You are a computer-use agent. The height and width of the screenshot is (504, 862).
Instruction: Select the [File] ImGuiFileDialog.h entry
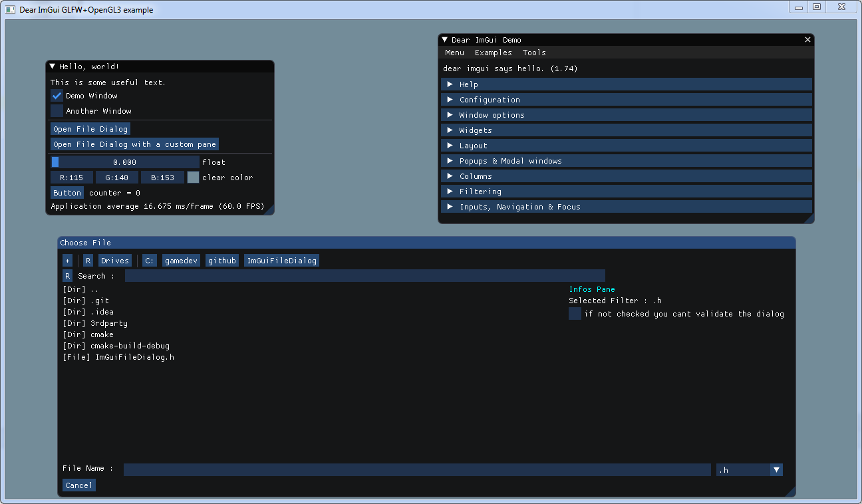click(118, 357)
